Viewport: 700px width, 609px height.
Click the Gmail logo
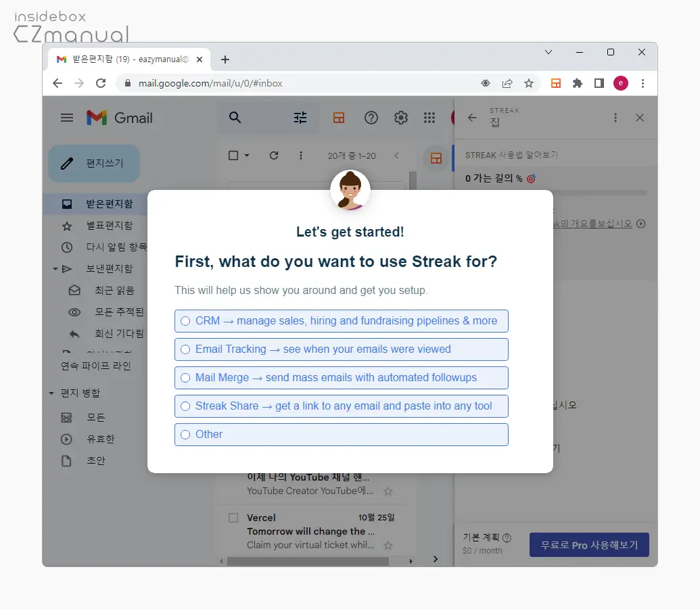click(120, 118)
